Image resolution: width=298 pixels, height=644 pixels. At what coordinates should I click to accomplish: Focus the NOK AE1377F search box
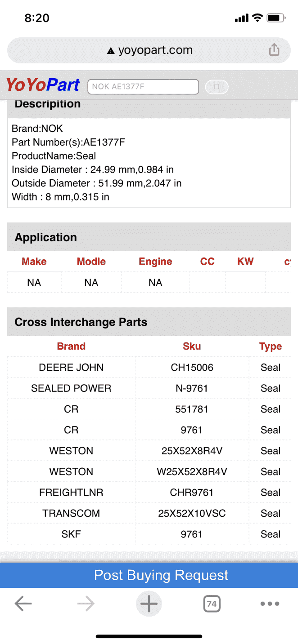(143, 87)
